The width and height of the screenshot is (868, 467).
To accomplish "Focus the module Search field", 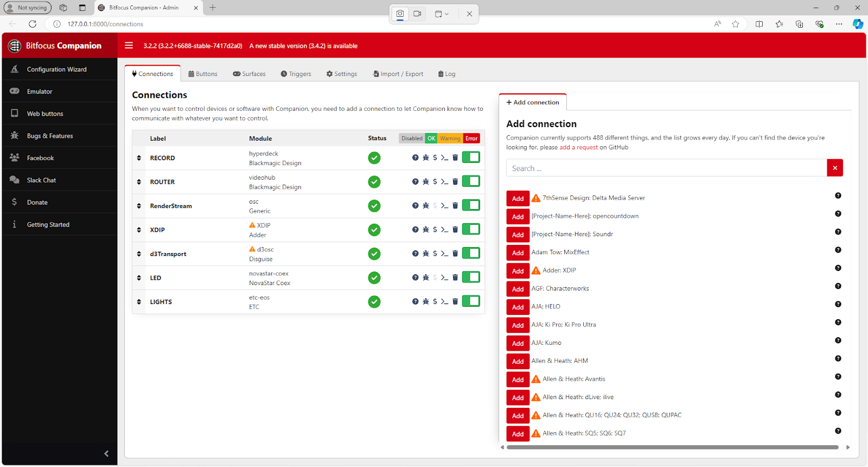I will 667,168.
